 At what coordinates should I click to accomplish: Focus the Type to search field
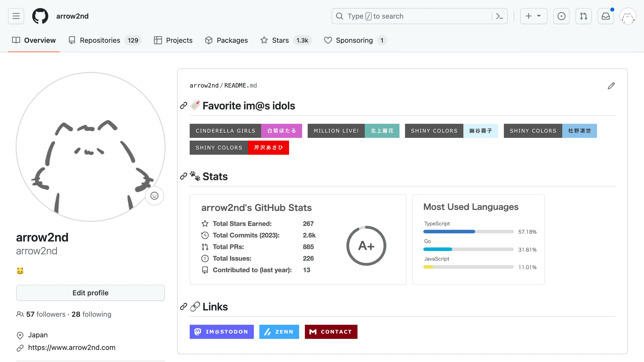[413, 16]
